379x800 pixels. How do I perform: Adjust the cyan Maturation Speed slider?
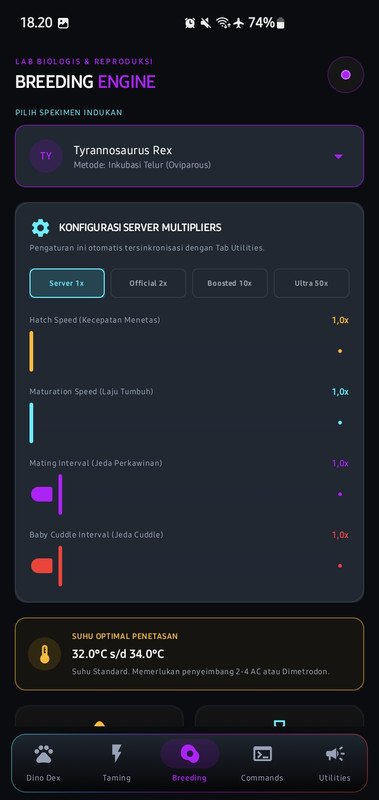coord(32,422)
